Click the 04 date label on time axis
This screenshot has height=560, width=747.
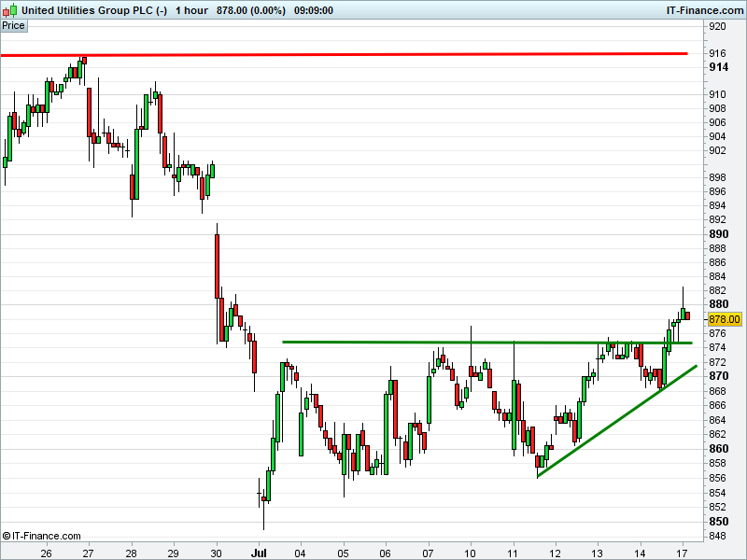click(301, 553)
